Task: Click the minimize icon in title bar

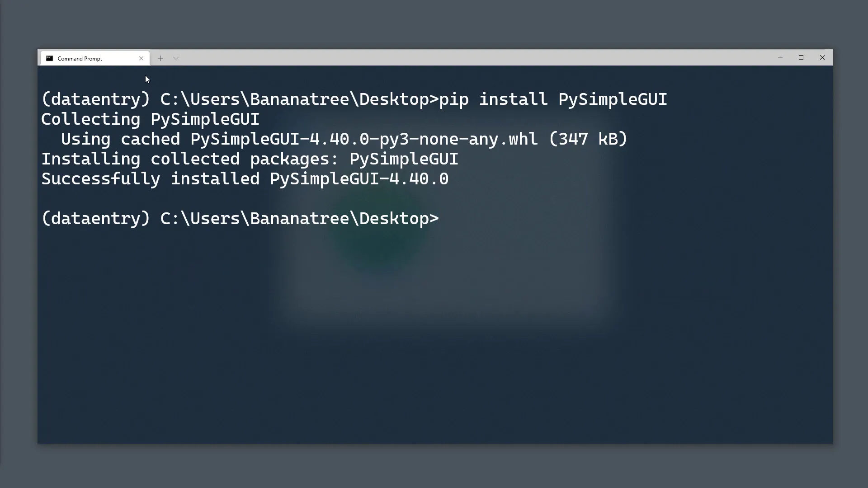Action: tap(780, 57)
